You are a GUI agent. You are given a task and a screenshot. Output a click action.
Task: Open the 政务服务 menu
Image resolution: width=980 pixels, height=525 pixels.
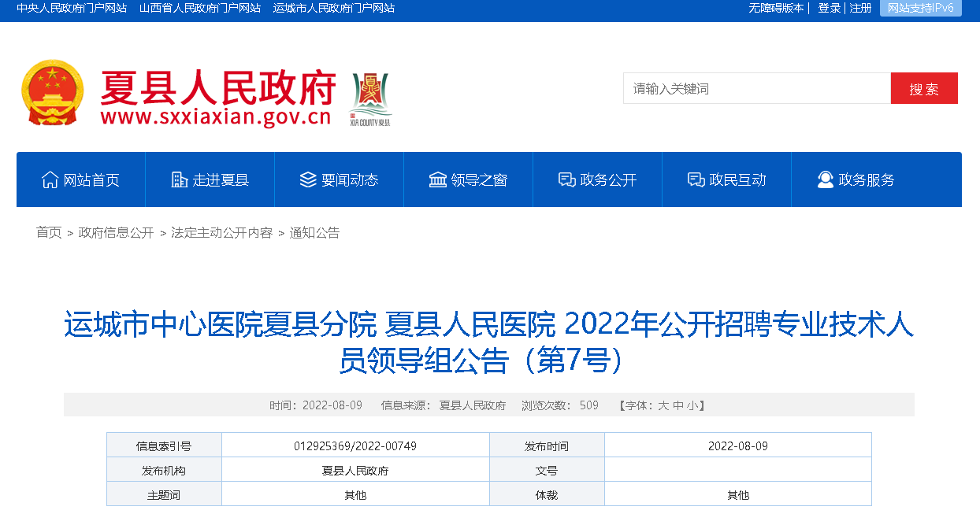tap(856, 179)
